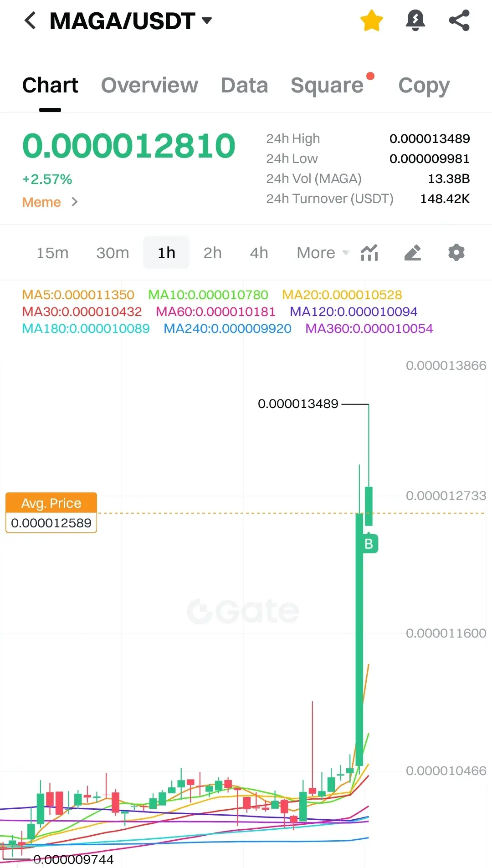This screenshot has width=492, height=868.
Task: Tap the current price 0.000012810
Action: [129, 146]
